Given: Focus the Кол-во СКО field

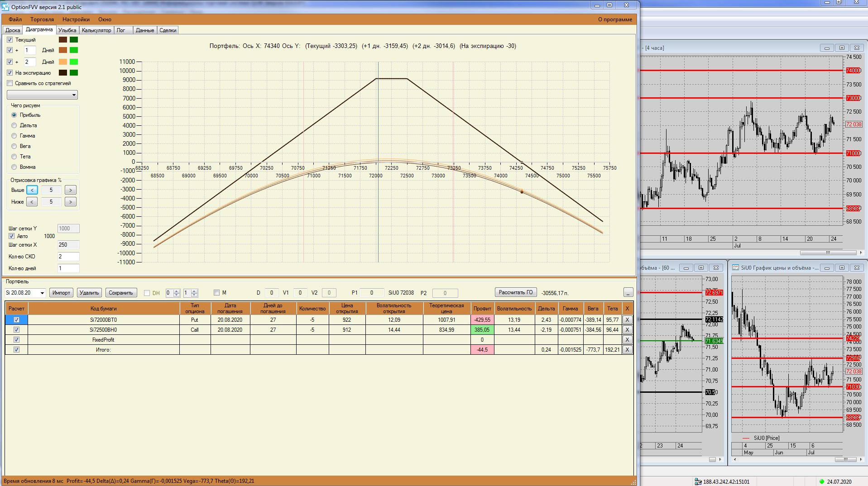Looking at the screenshot, I should [68, 257].
